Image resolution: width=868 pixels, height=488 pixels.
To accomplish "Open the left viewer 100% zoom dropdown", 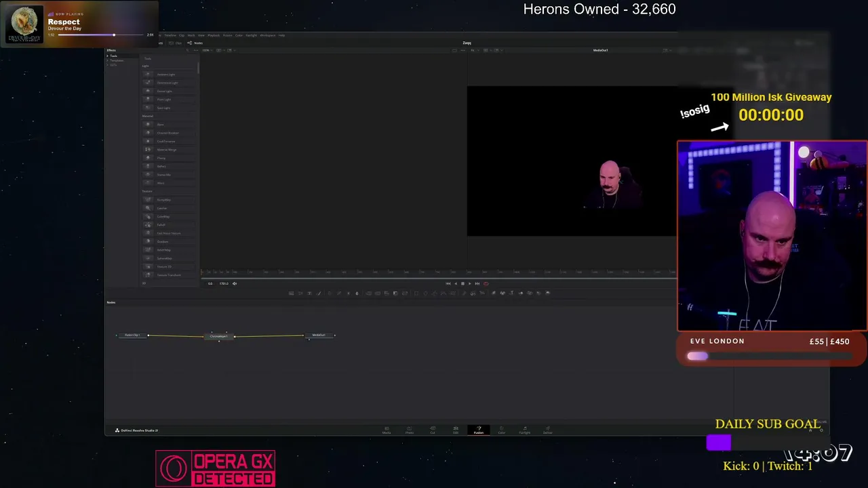I will (x=207, y=50).
